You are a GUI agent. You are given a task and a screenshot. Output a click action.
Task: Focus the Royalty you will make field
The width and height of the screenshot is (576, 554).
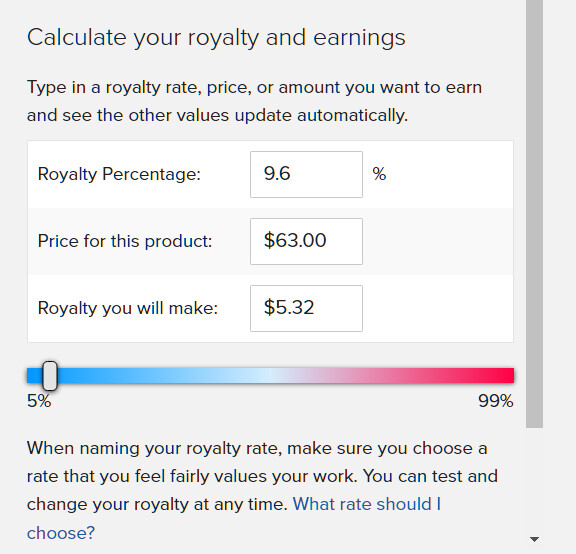coord(306,309)
